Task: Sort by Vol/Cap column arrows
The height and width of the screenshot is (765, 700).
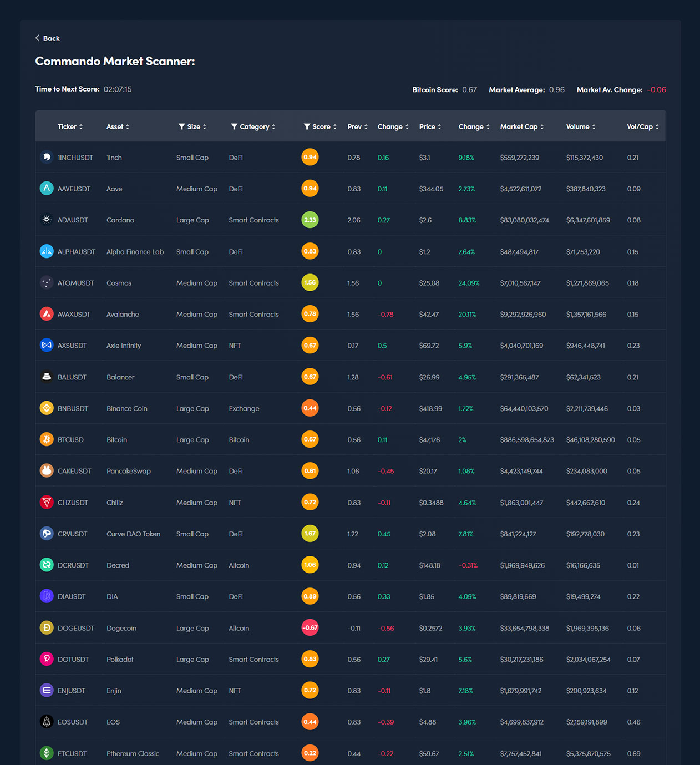Action: tap(657, 127)
